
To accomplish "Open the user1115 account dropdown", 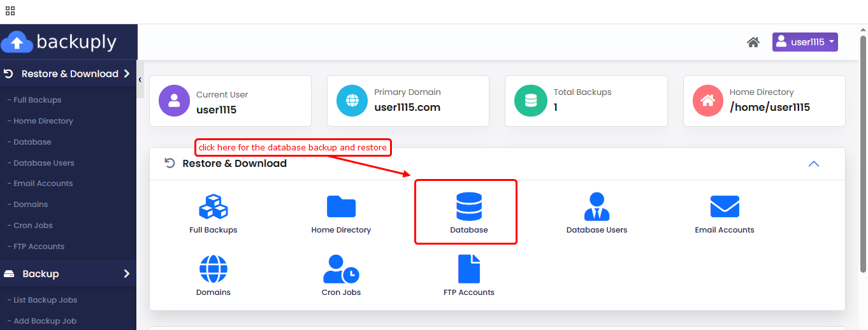I will [x=804, y=43].
